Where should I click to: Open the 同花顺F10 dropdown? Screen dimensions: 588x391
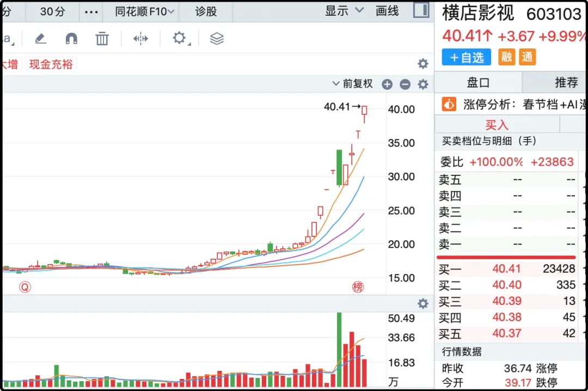pos(145,11)
